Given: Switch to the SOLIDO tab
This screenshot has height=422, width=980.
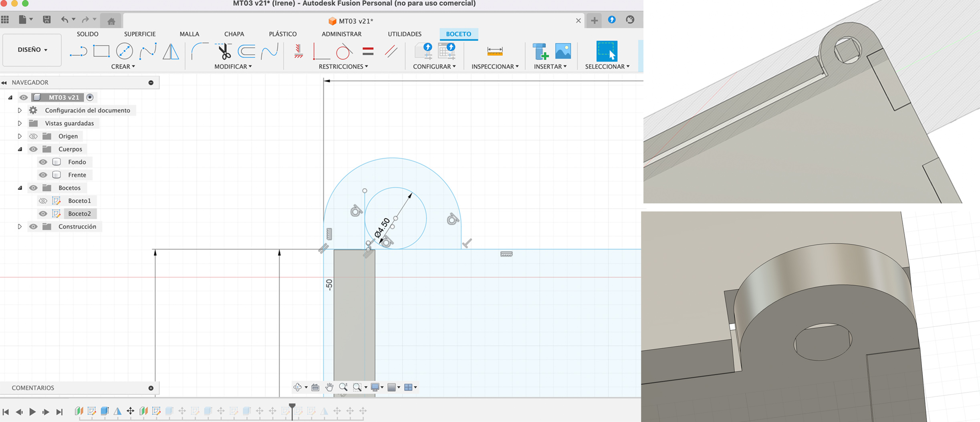Looking at the screenshot, I should 87,34.
